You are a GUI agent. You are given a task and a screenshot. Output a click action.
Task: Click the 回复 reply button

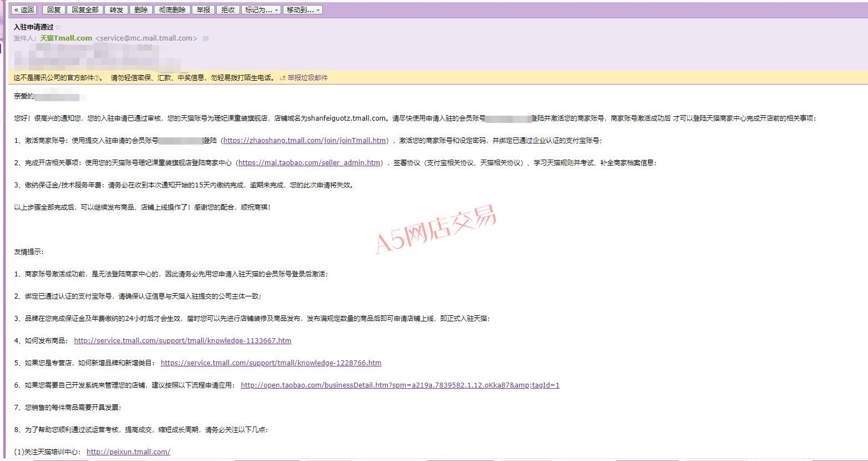(x=54, y=9)
